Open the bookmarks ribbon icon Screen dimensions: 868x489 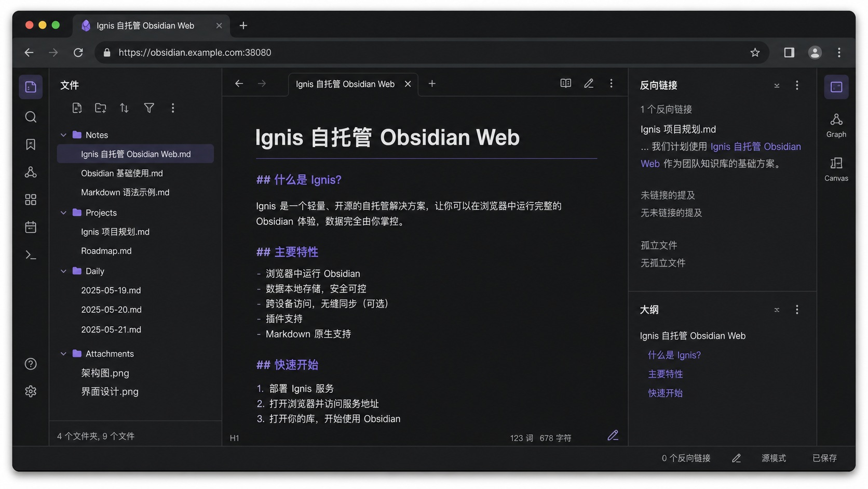coord(31,144)
